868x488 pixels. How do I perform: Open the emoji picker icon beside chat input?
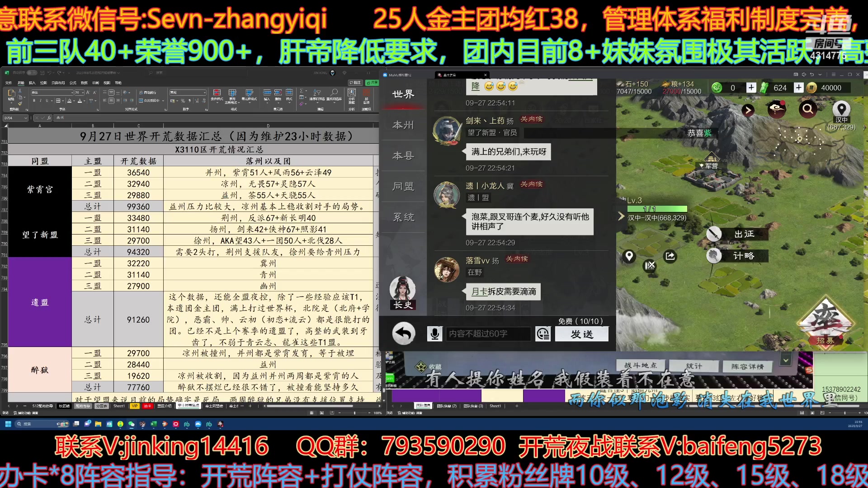(x=542, y=334)
